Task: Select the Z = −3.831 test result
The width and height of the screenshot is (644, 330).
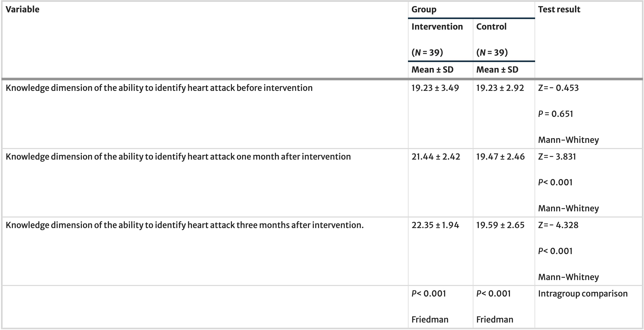Action: tap(557, 157)
